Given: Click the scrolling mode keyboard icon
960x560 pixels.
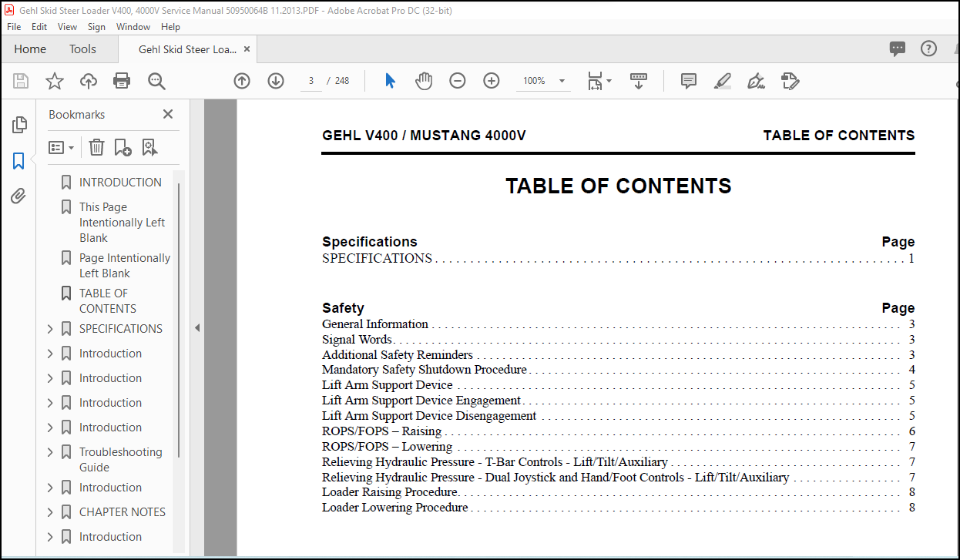Looking at the screenshot, I should pyautogui.click(x=639, y=81).
